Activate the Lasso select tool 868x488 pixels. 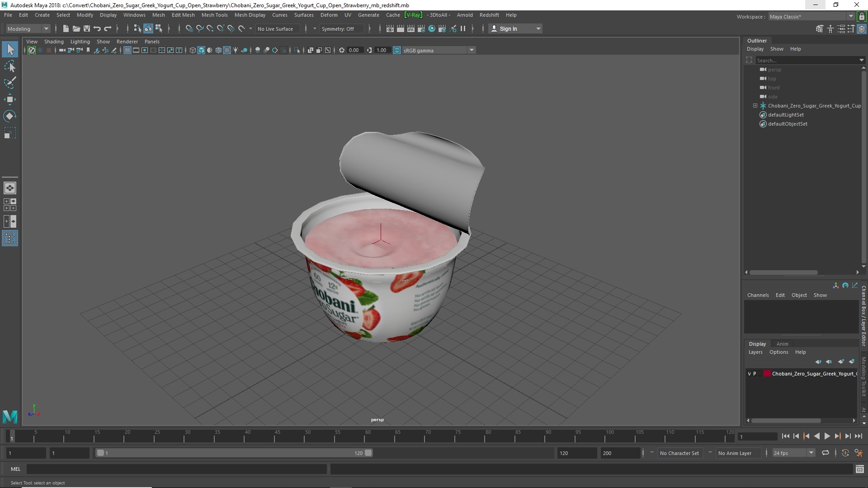coord(10,66)
